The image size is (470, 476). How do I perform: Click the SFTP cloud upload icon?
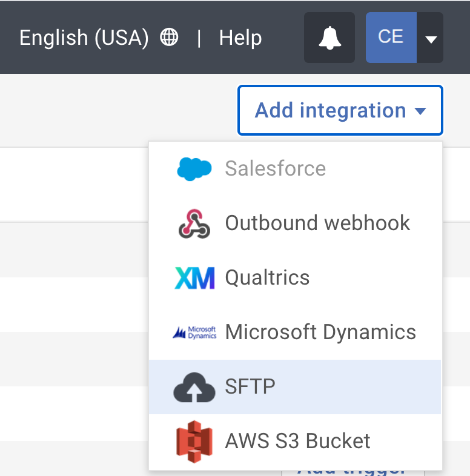point(194,388)
